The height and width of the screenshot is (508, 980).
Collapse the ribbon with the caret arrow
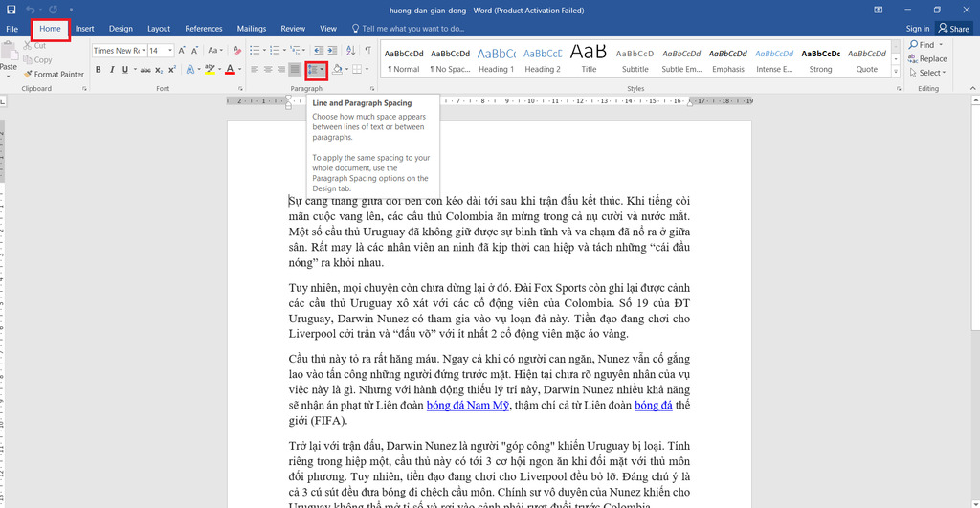pos(972,89)
